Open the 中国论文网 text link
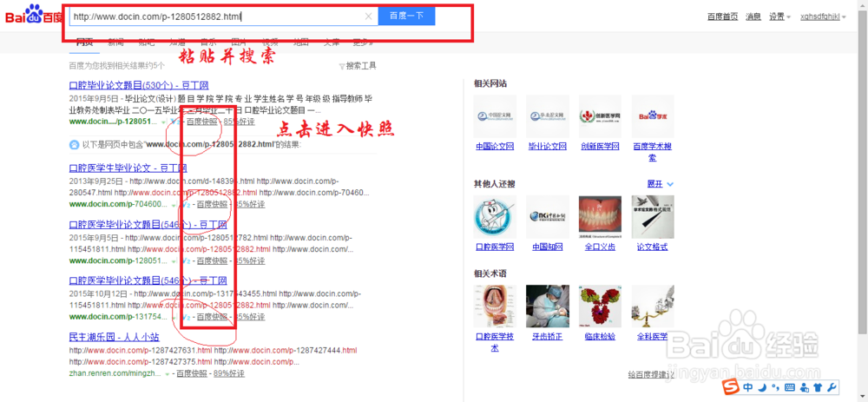Image resolution: width=868 pixels, height=402 pixels. pos(495,147)
